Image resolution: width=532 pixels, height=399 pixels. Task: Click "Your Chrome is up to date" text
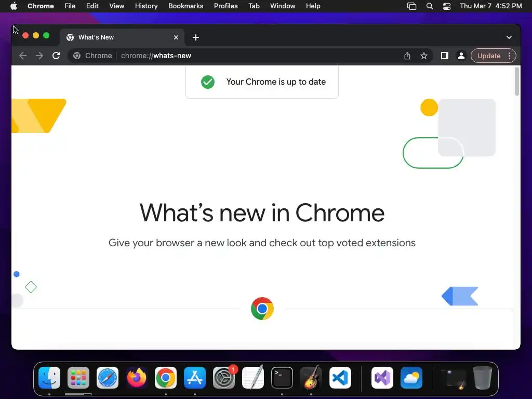click(x=276, y=82)
